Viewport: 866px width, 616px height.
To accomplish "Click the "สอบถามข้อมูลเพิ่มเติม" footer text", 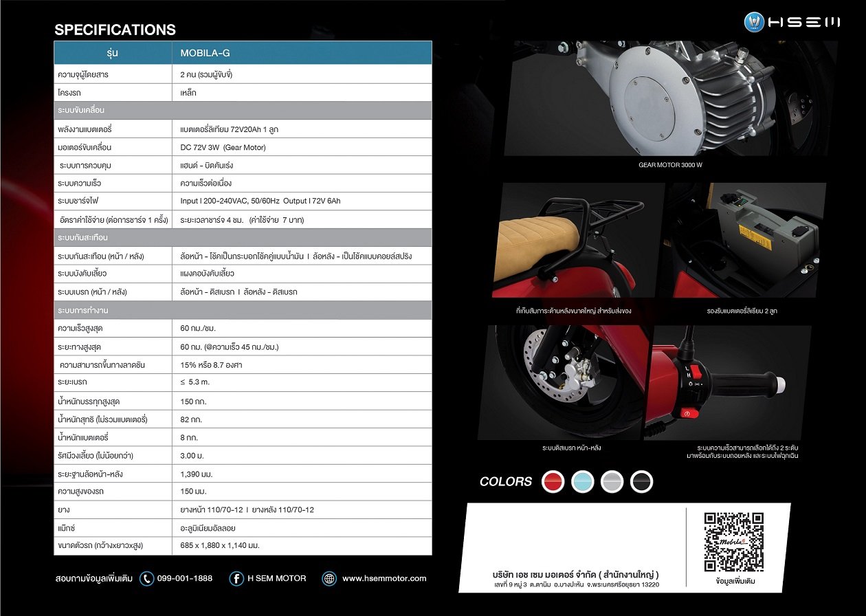I will pyautogui.click(x=94, y=579).
